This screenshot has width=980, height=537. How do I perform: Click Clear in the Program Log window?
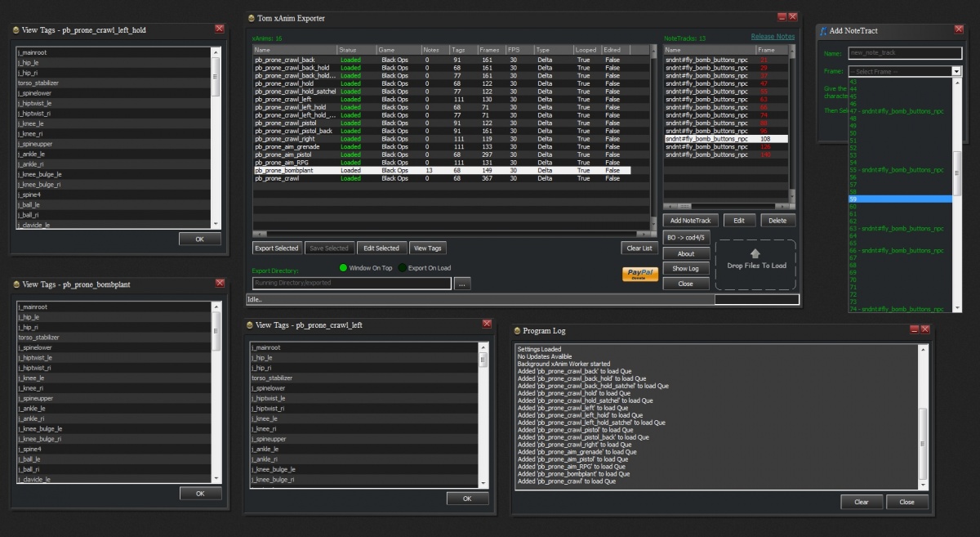pos(862,502)
